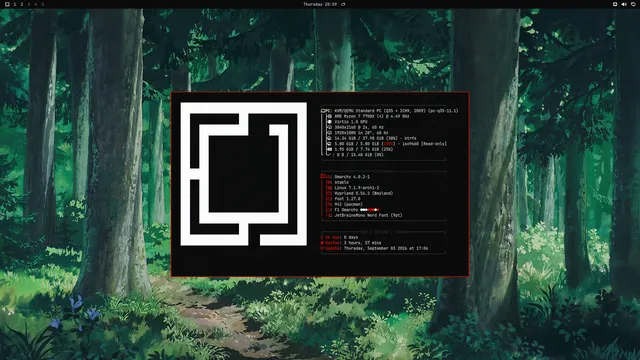Click the text 'Linux 7.1.9-arch1-2'
The width and height of the screenshot is (640, 360).
tap(357, 188)
